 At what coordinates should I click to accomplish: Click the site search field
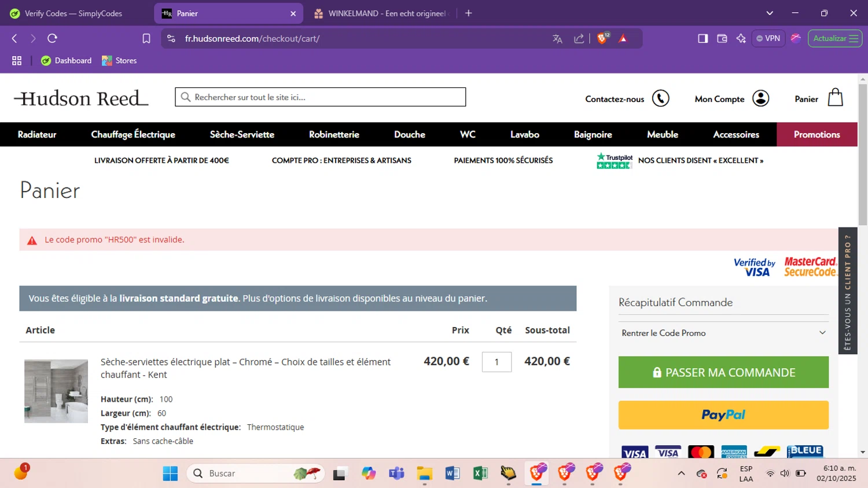coord(321,97)
